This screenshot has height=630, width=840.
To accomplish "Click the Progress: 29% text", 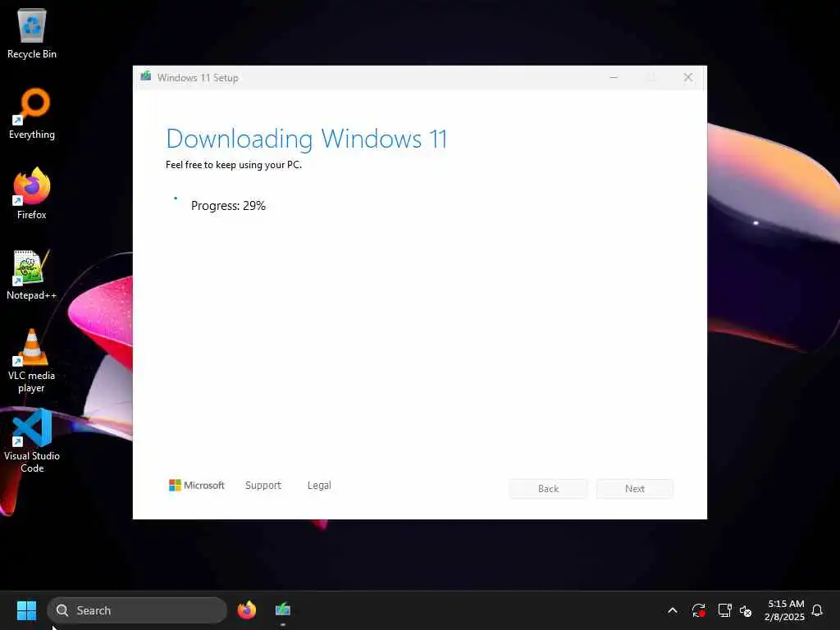I will [228, 206].
